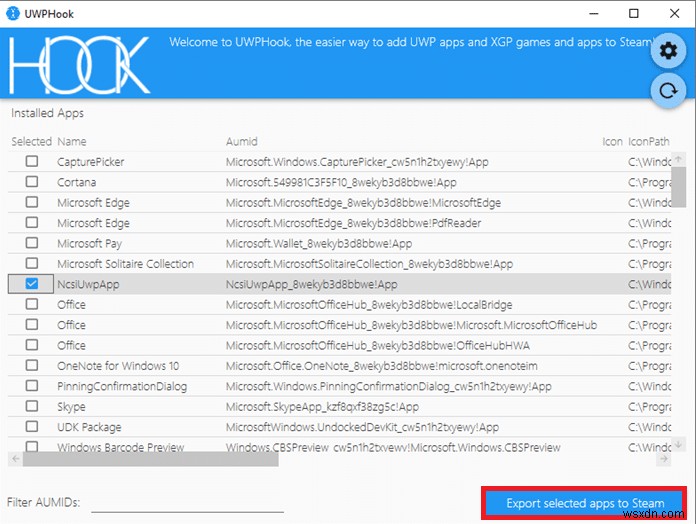Screen dimensions: 696x524
Task: Click the horizontal scroll right arrow
Action: coord(664,459)
